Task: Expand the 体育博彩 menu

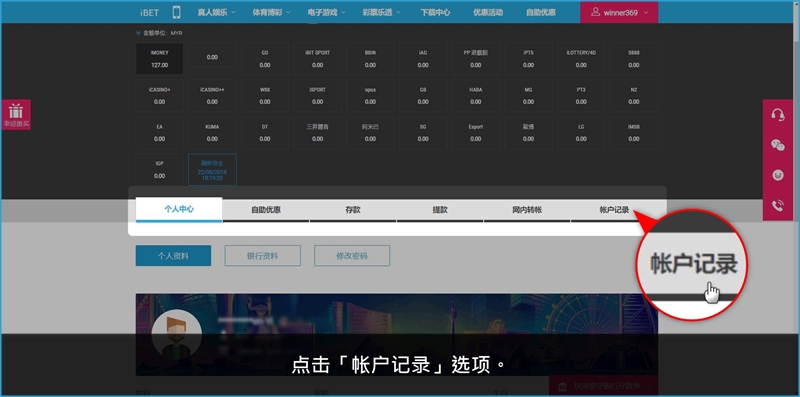Action: 271,13
